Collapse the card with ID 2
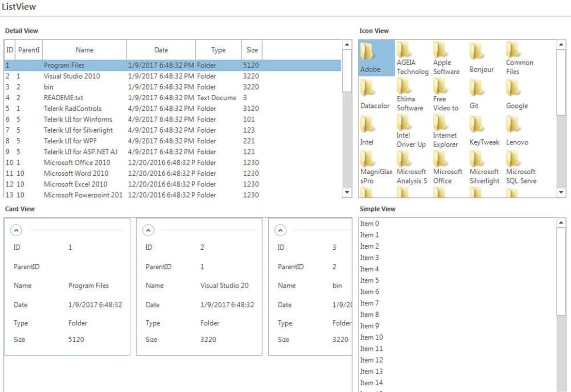The image size is (571, 392). pyautogui.click(x=148, y=230)
